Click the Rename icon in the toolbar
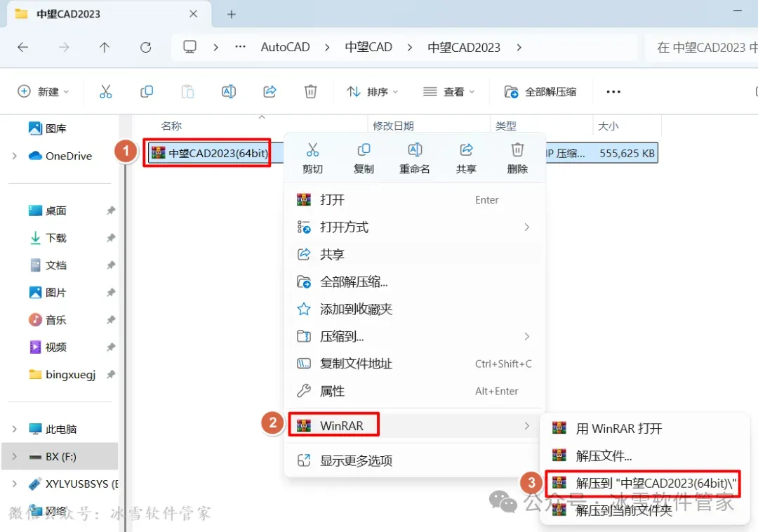Viewport: 758px width, 532px height. [x=229, y=91]
